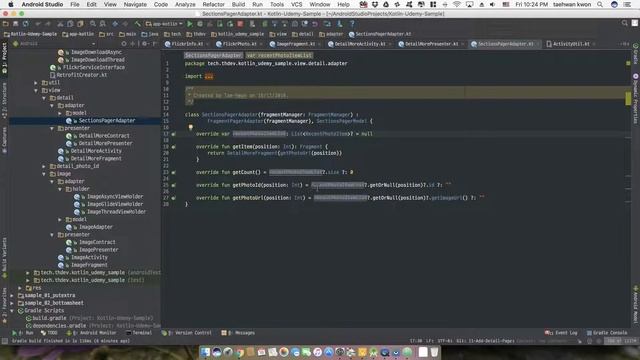The image size is (640, 360).
Task: Expand the util folder in project tree
Action: (36, 82)
